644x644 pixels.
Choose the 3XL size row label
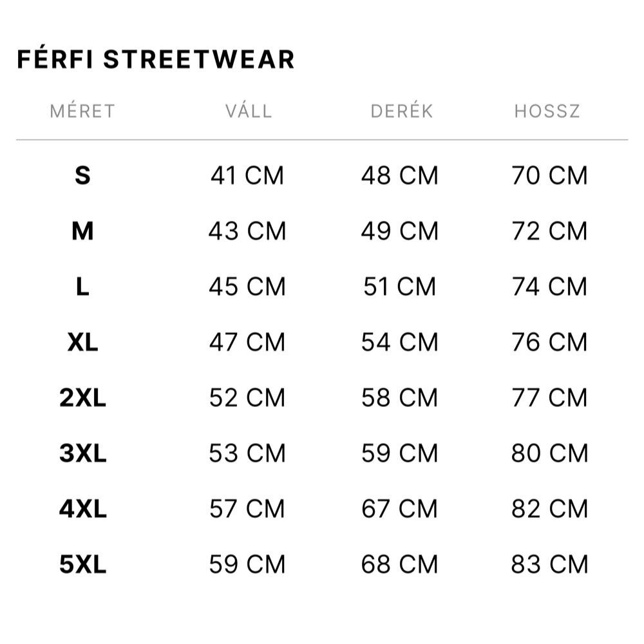[x=82, y=453]
